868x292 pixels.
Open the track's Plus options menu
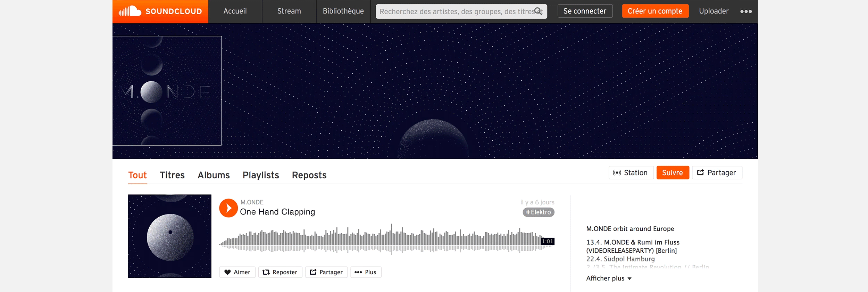tap(366, 272)
